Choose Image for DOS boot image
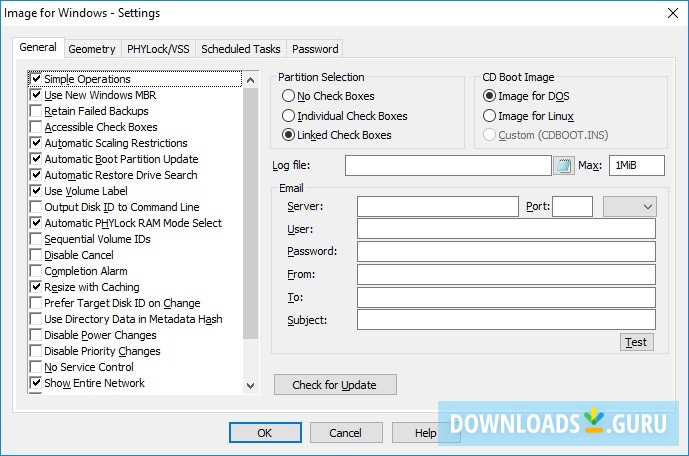Viewport: 689px width, 456px height. point(489,96)
